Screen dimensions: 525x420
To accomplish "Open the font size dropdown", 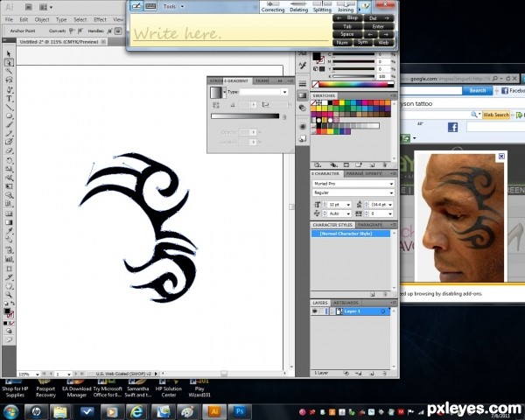I will [x=348, y=205].
